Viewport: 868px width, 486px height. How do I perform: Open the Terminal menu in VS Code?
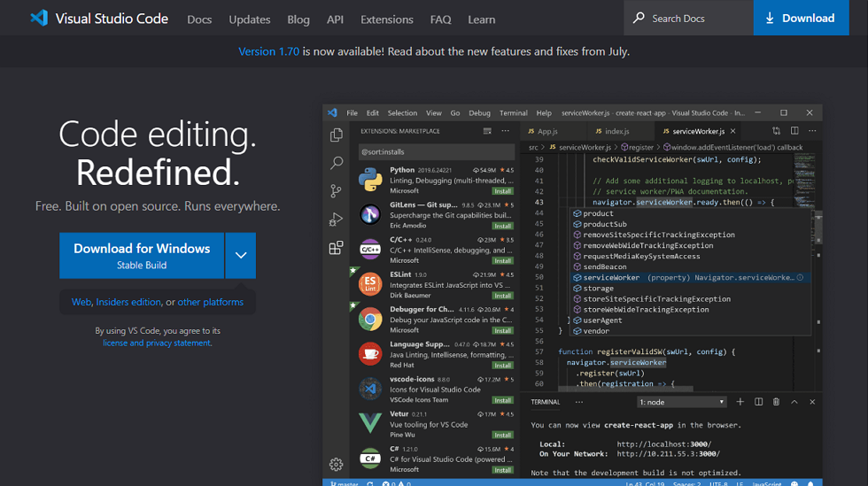click(513, 113)
